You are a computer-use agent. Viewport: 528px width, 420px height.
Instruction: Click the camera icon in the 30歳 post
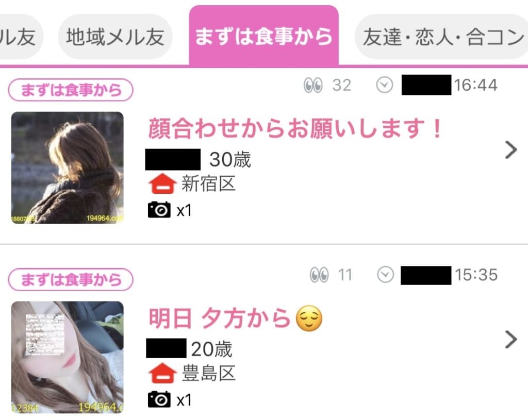coord(159,210)
